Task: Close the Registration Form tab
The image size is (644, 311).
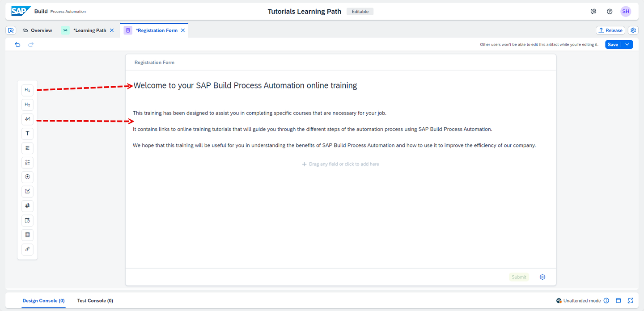Action: coord(183,30)
